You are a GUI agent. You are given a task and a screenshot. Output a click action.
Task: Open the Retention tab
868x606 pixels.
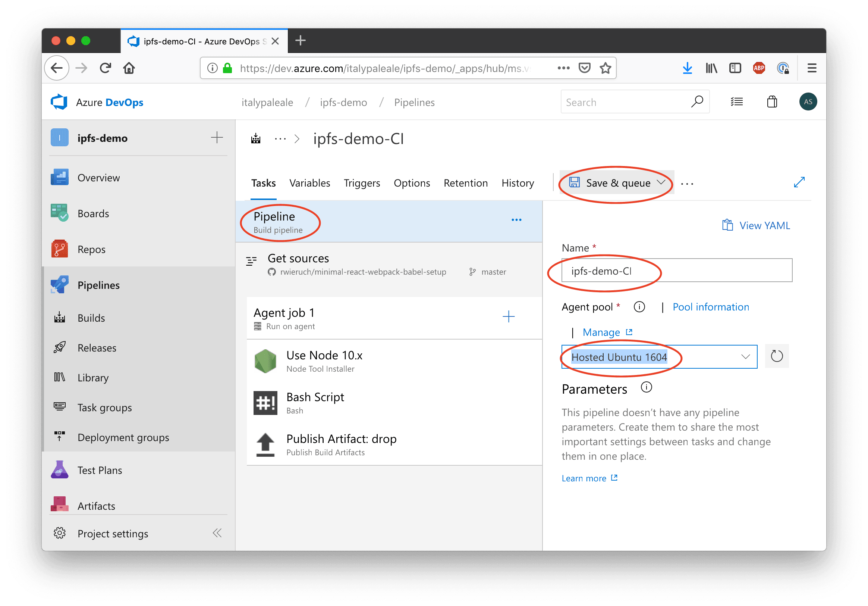(465, 183)
